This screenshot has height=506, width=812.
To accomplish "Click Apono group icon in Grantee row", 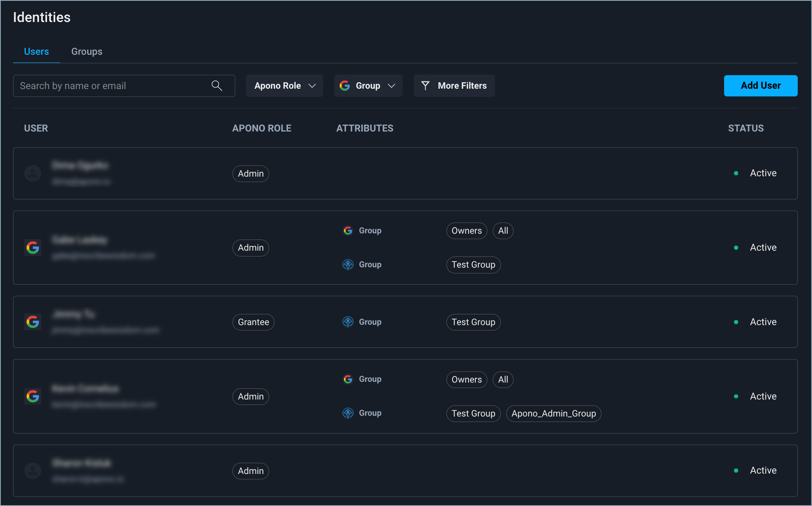I will coord(348,322).
